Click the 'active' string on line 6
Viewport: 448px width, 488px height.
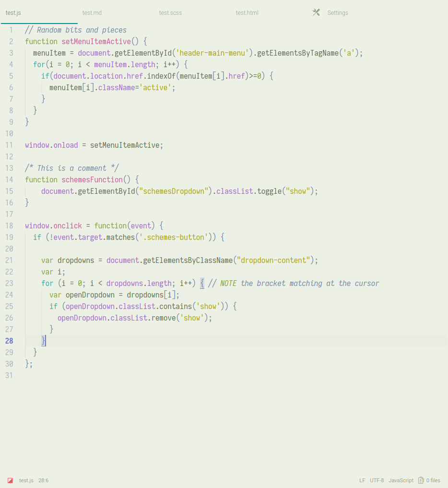click(155, 87)
